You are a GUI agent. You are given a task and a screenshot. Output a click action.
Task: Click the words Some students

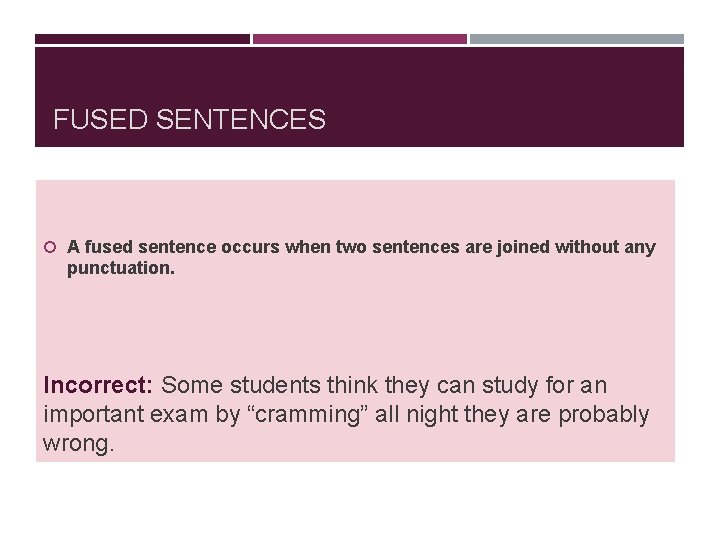[241, 385]
